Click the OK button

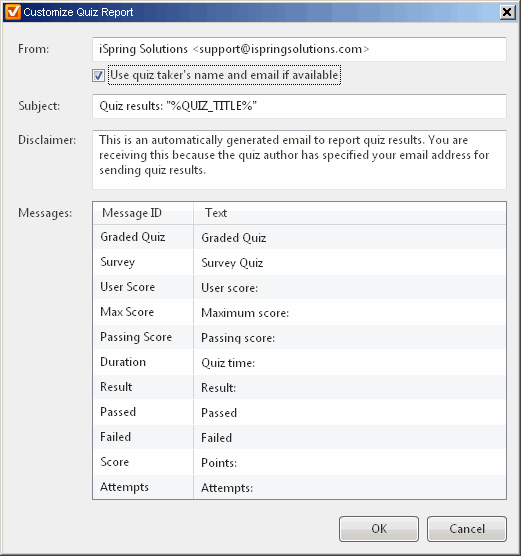(x=379, y=529)
